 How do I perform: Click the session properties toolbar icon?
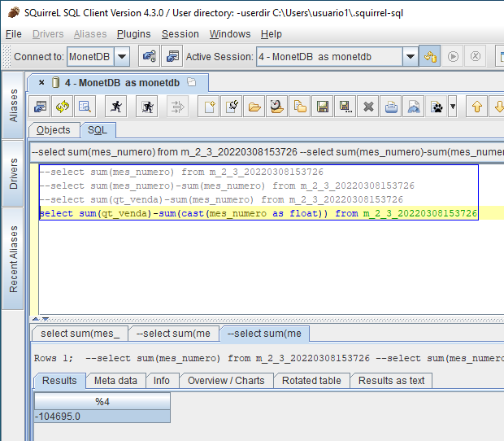coord(40,106)
